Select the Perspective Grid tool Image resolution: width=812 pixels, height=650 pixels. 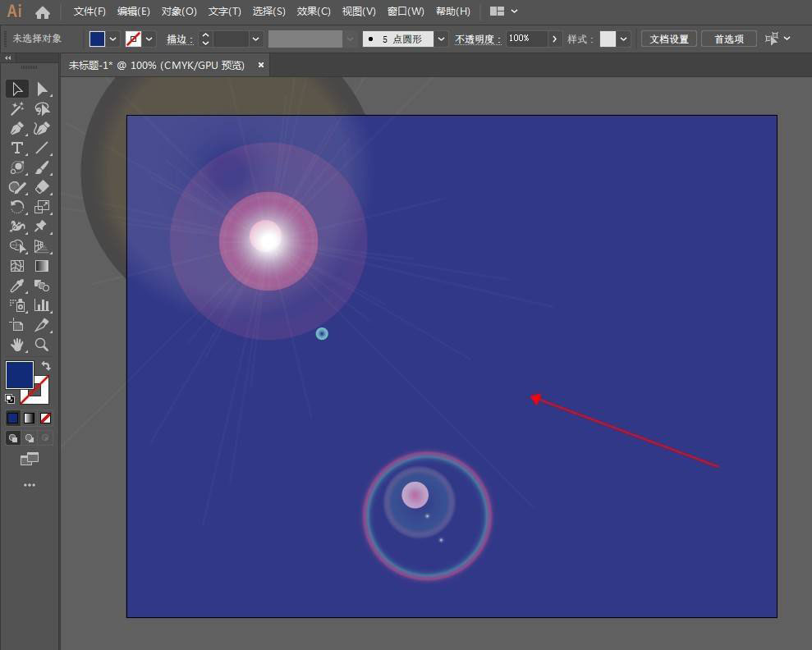[x=42, y=246]
